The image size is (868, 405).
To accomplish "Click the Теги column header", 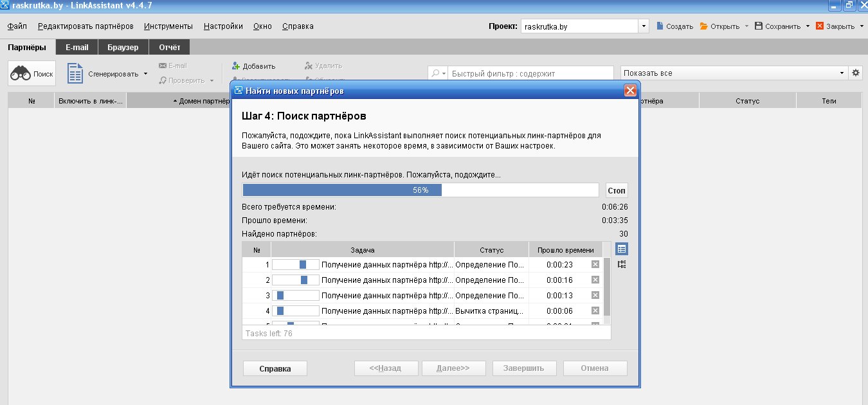I will pyautogui.click(x=829, y=101).
